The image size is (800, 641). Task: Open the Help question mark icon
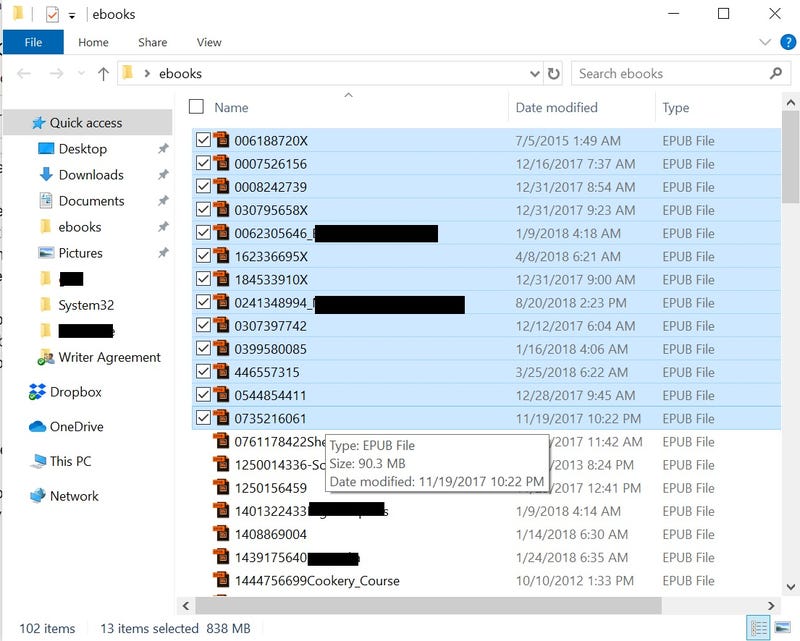coord(786,42)
